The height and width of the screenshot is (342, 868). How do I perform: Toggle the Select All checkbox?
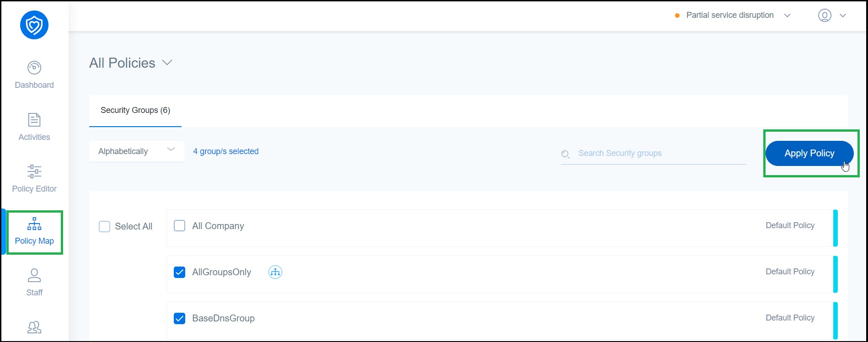tap(104, 226)
